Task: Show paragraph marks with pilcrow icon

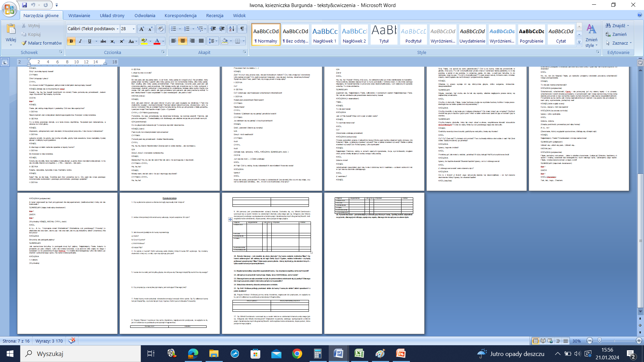Action: (x=242, y=29)
